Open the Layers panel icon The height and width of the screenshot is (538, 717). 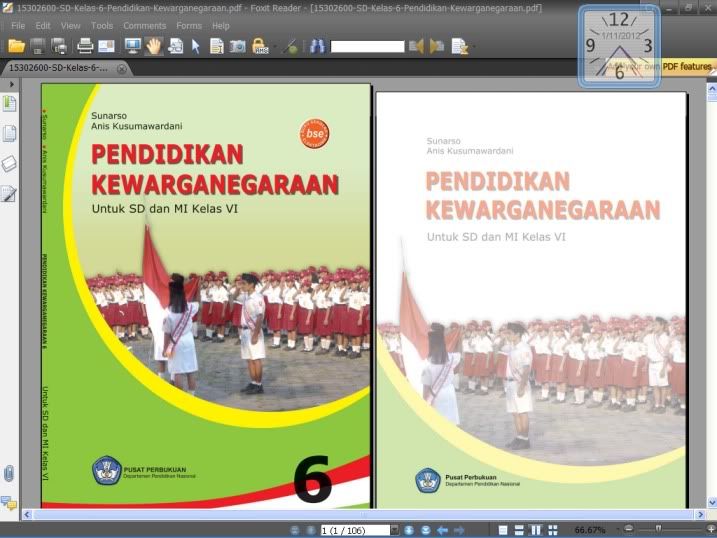click(x=9, y=164)
